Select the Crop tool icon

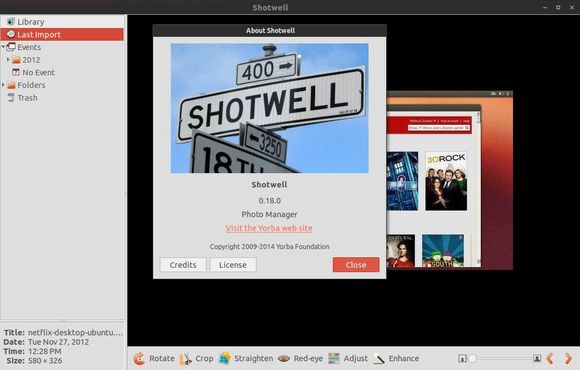click(x=185, y=359)
